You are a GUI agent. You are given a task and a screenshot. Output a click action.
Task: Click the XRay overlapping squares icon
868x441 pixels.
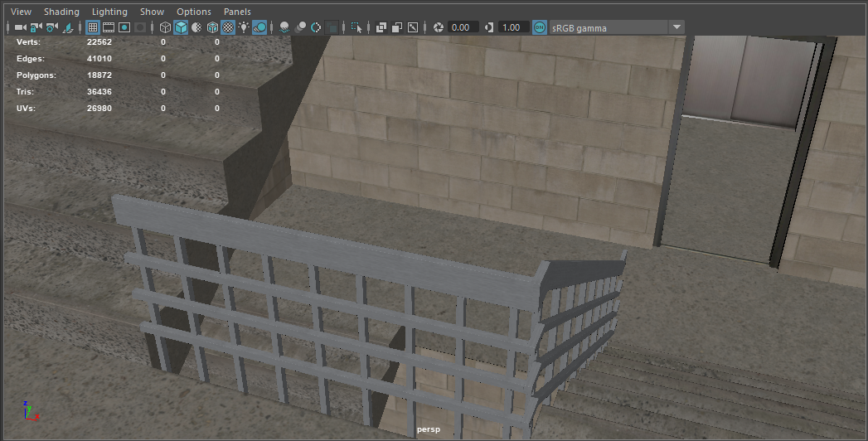coord(381,27)
